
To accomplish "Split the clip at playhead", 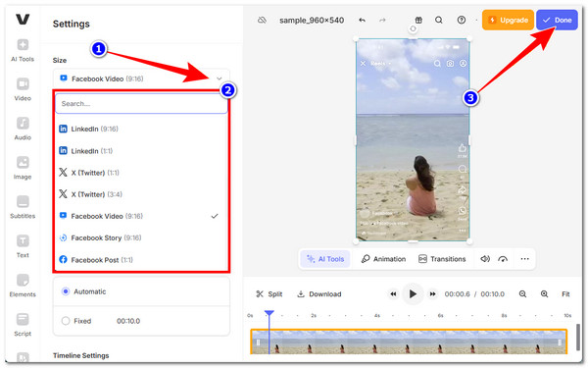I will coord(269,294).
